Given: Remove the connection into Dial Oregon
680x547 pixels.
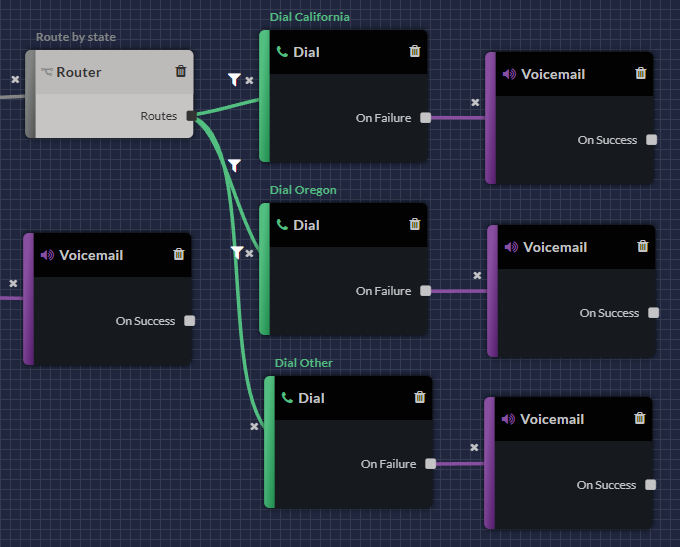Looking at the screenshot, I should (x=249, y=253).
